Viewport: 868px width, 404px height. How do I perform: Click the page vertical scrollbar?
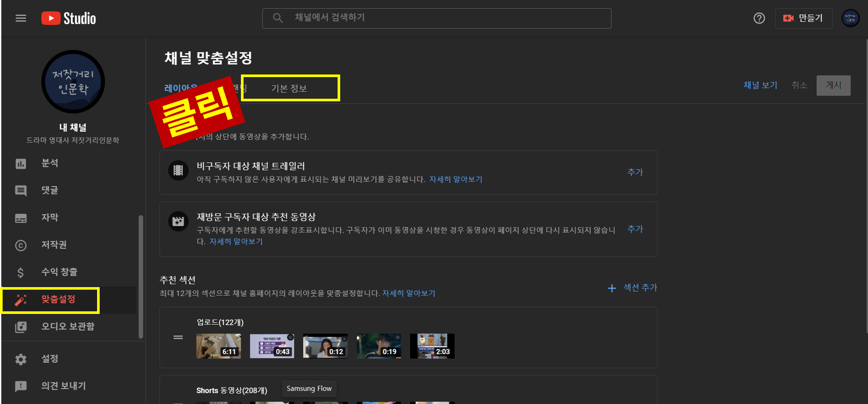866,186
